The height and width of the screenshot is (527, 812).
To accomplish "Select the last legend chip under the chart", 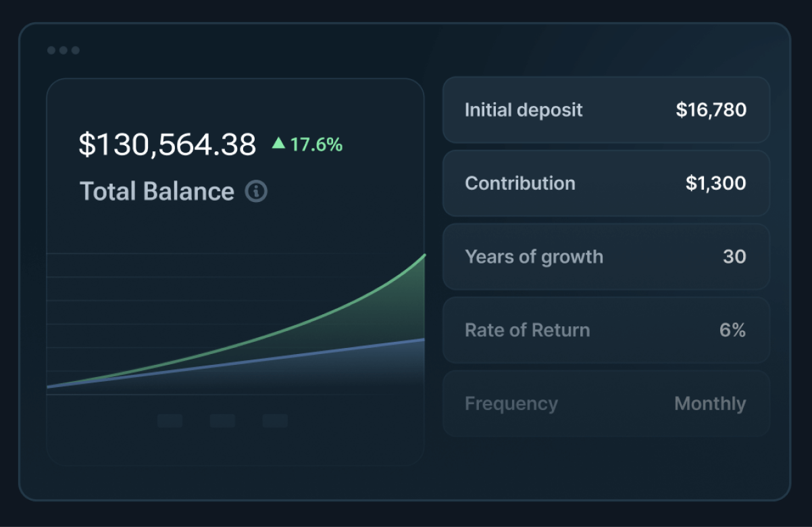I will [x=275, y=421].
